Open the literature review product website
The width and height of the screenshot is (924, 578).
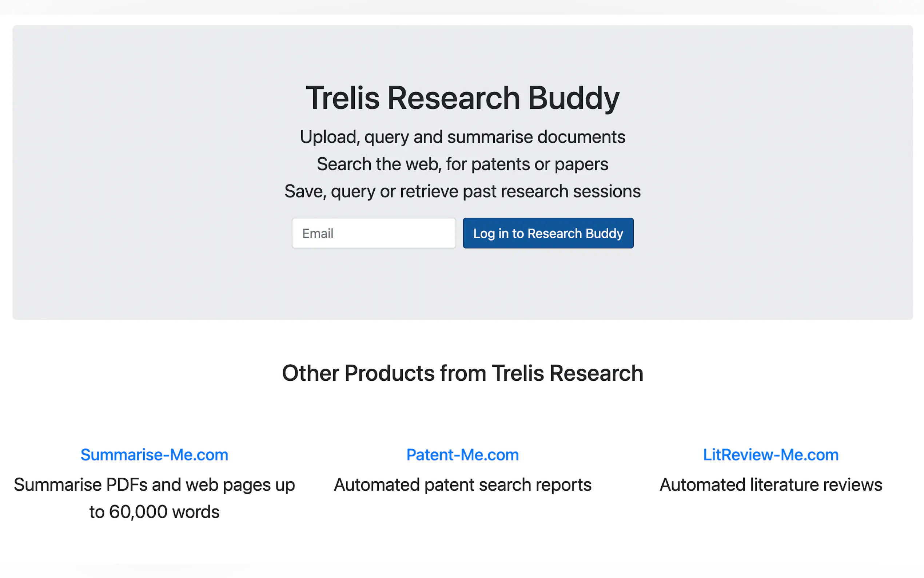pos(770,455)
